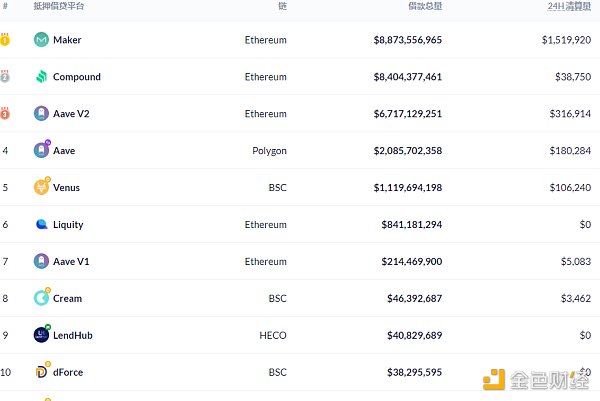This screenshot has height=401, width=600.
Task: Click the Venus orange logo icon
Action: click(x=42, y=186)
